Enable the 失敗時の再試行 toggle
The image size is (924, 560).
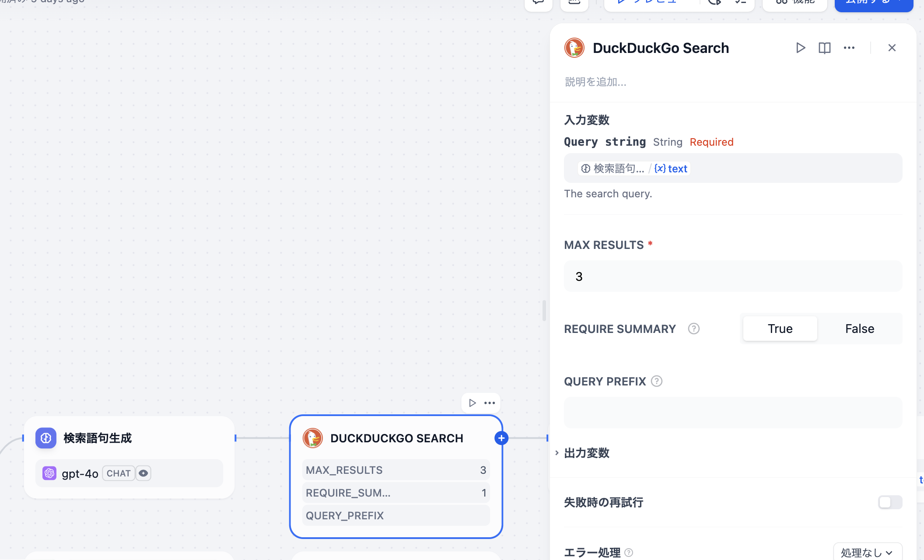pyautogui.click(x=890, y=502)
